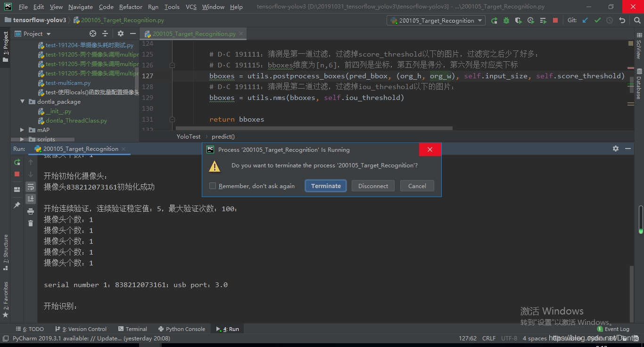The height and width of the screenshot is (347, 644).
Task: Expand the mAP folder in Project tree
Action: pos(21,130)
